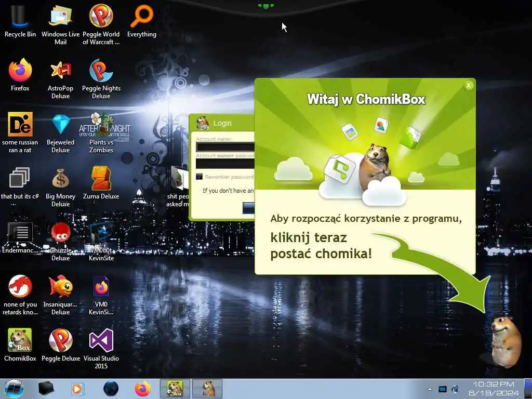Open the network tray icon
The width and height of the screenshot is (532, 399).
tap(443, 389)
